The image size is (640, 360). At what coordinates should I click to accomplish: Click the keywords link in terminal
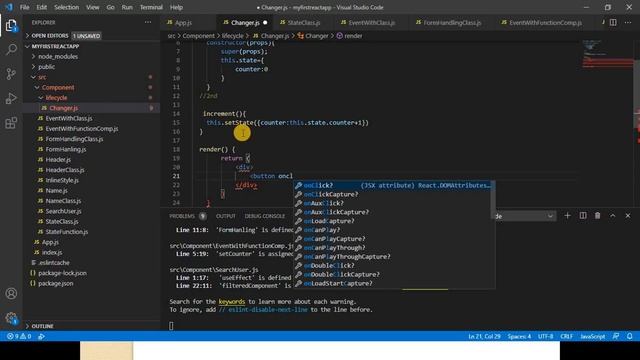(232, 302)
